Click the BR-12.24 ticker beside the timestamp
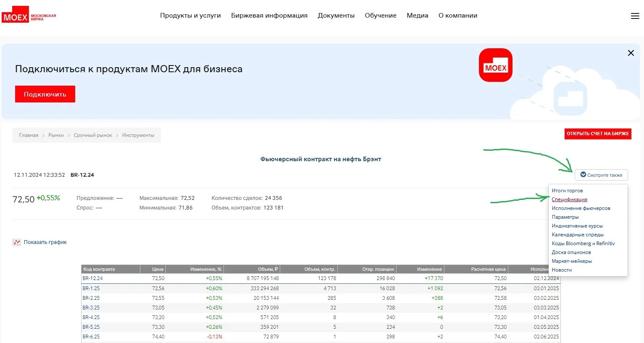This screenshot has height=343, width=644. click(82, 175)
